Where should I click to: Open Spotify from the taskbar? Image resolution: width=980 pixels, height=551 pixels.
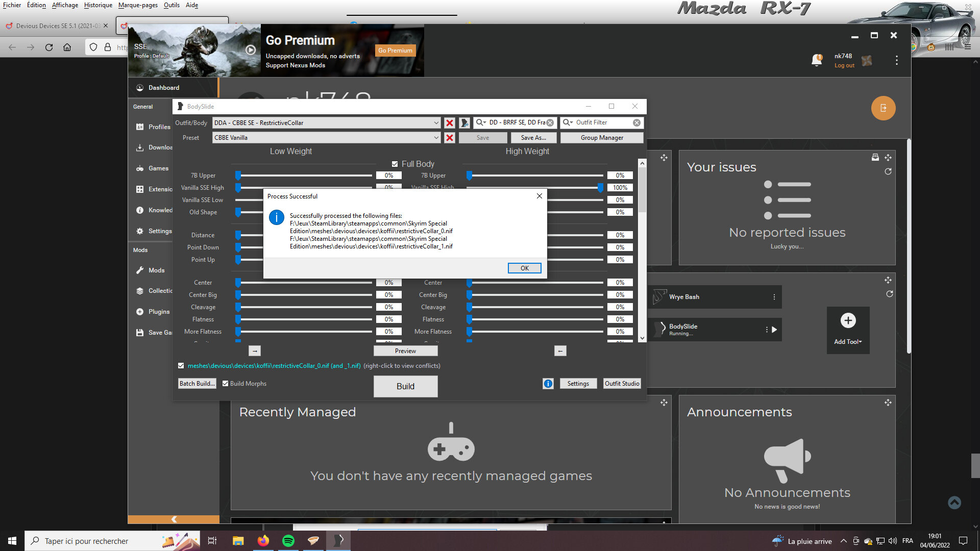(x=288, y=541)
